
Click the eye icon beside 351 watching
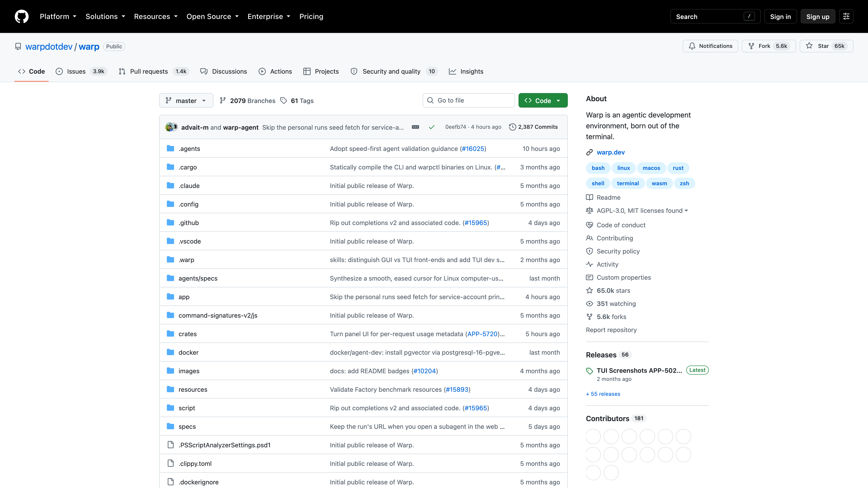click(x=589, y=304)
